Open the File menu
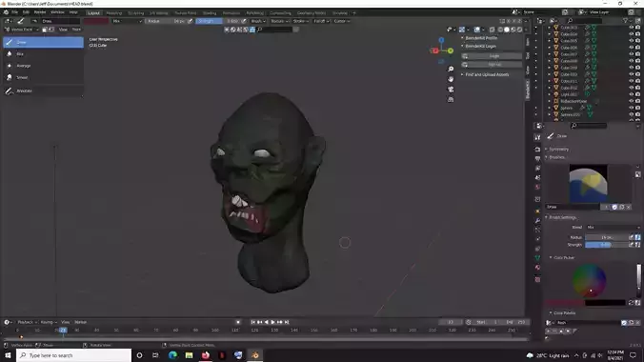Image resolution: width=644 pixels, height=362 pixels. pyautogui.click(x=15, y=12)
